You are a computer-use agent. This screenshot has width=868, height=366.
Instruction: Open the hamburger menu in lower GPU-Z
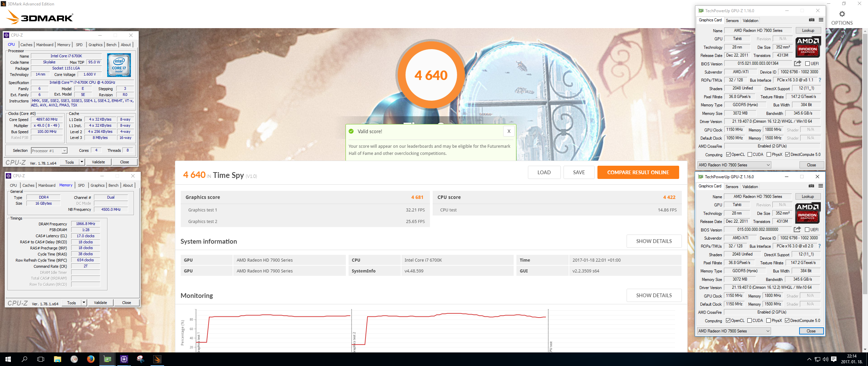[x=821, y=186]
